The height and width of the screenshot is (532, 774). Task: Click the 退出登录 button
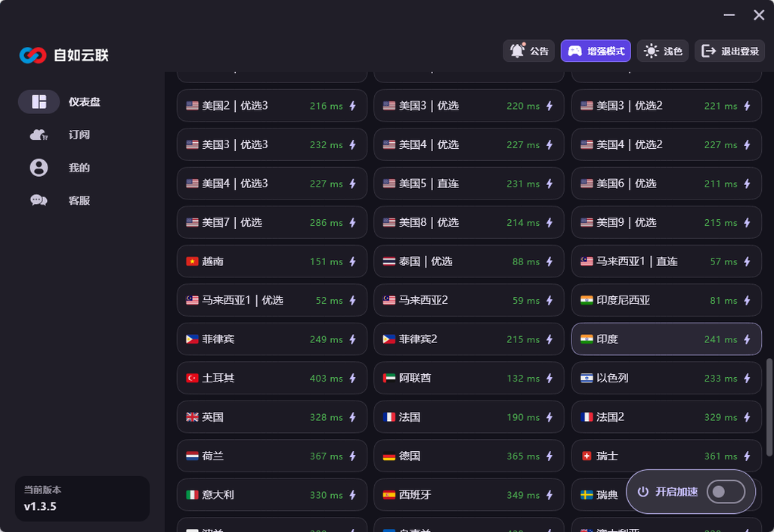point(729,51)
